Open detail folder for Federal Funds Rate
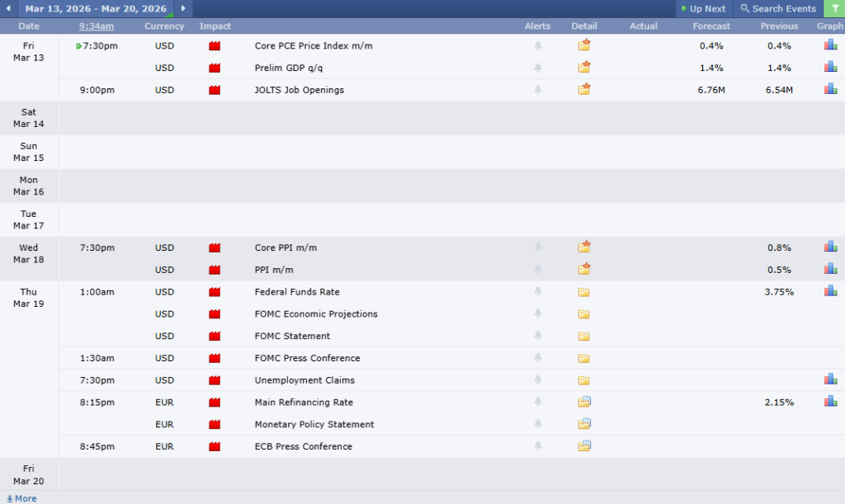The width and height of the screenshot is (845, 504). pyautogui.click(x=584, y=292)
